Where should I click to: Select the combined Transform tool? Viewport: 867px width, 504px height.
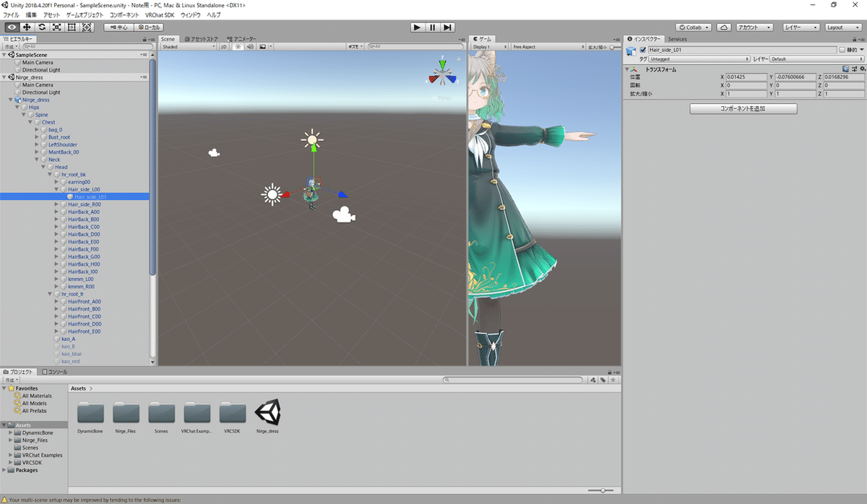[87, 27]
